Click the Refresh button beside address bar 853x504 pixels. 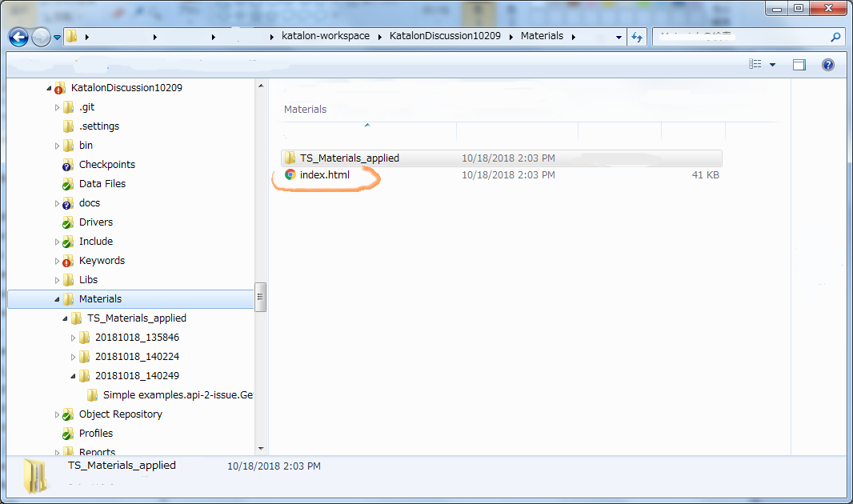coord(637,37)
